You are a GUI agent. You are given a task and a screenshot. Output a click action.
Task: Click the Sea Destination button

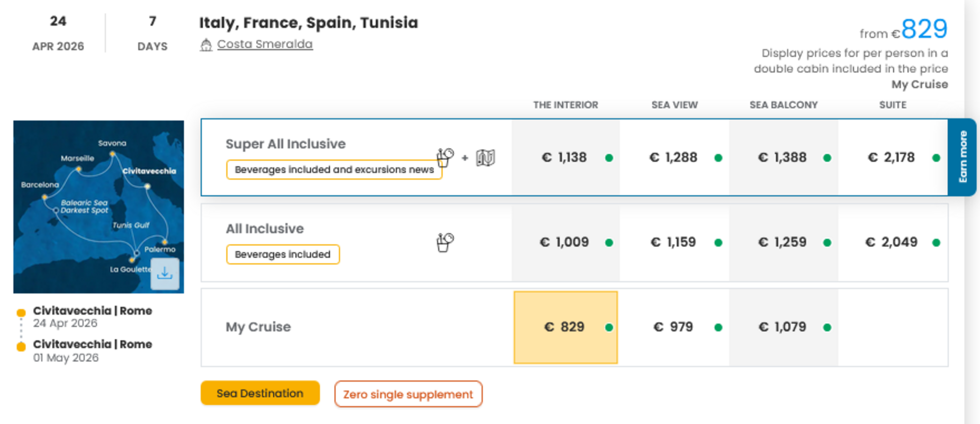tap(260, 393)
